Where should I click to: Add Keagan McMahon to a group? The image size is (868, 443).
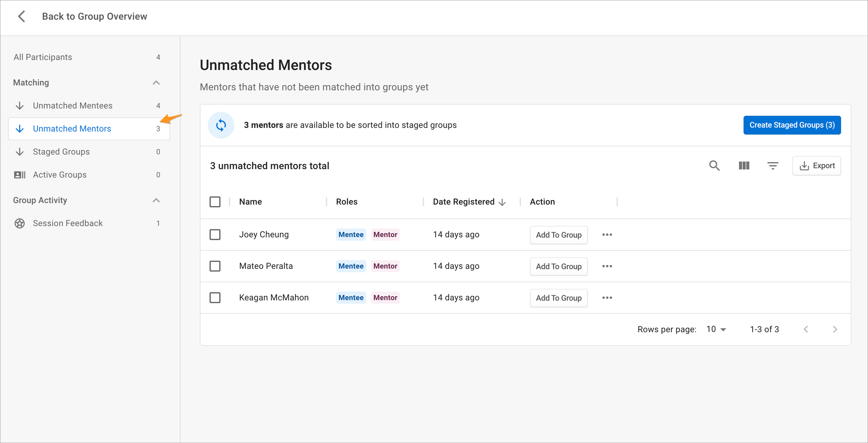[559, 298]
